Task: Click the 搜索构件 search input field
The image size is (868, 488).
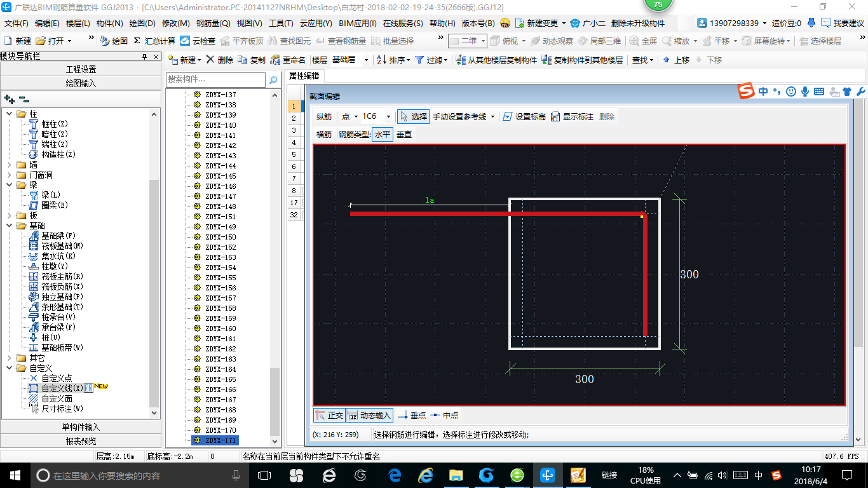Action: pos(216,80)
